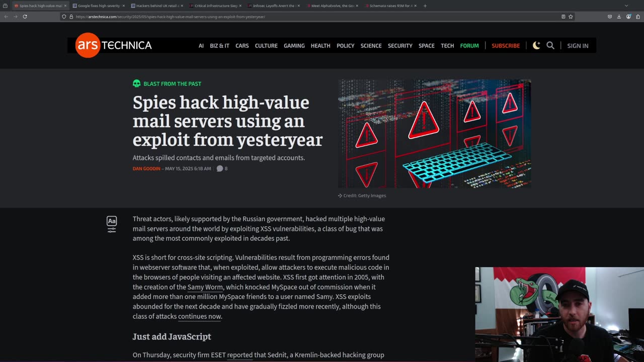Follow the Samy Worm link
Screen dimensions: 644x362
[x=205, y=287]
